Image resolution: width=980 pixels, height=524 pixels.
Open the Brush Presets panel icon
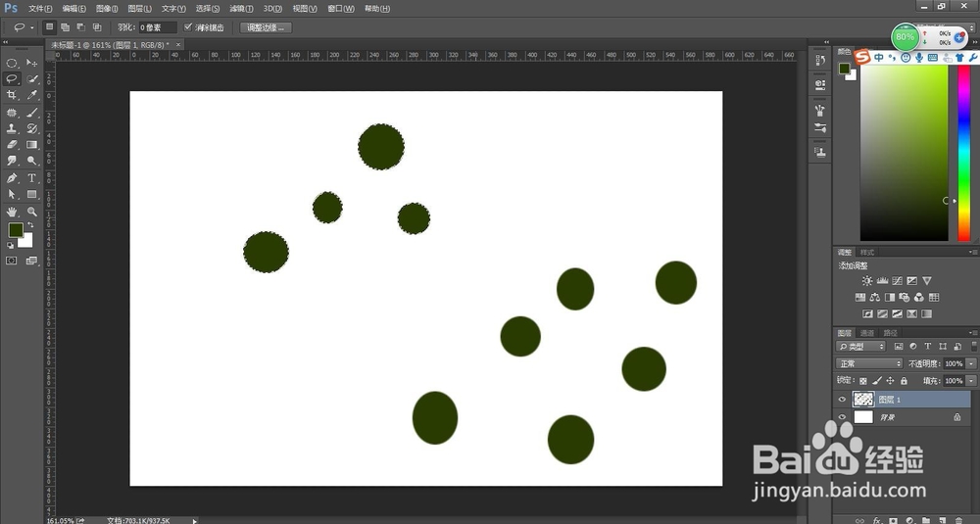tap(820, 127)
